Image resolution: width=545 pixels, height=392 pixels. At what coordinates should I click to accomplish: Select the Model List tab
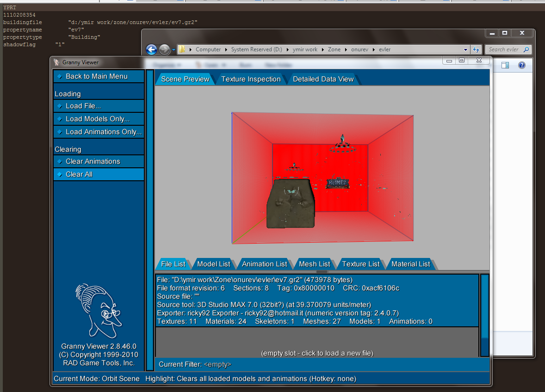(x=213, y=264)
